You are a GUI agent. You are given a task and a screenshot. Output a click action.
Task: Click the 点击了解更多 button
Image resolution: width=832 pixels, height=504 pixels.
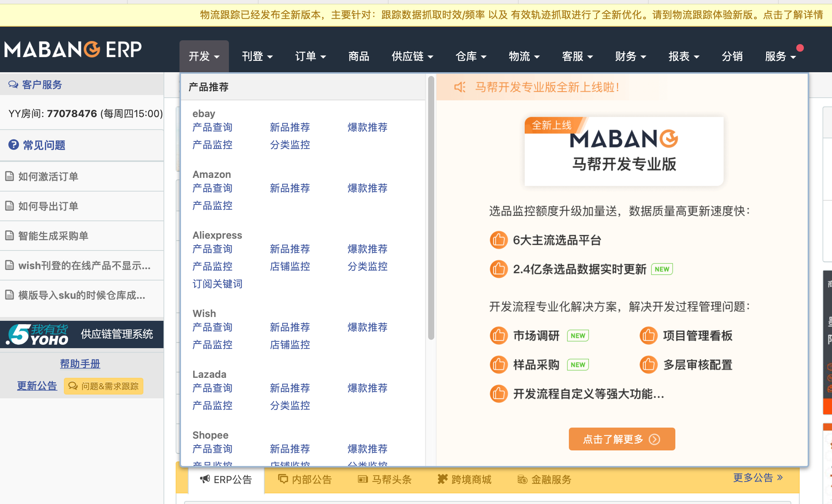pos(621,439)
